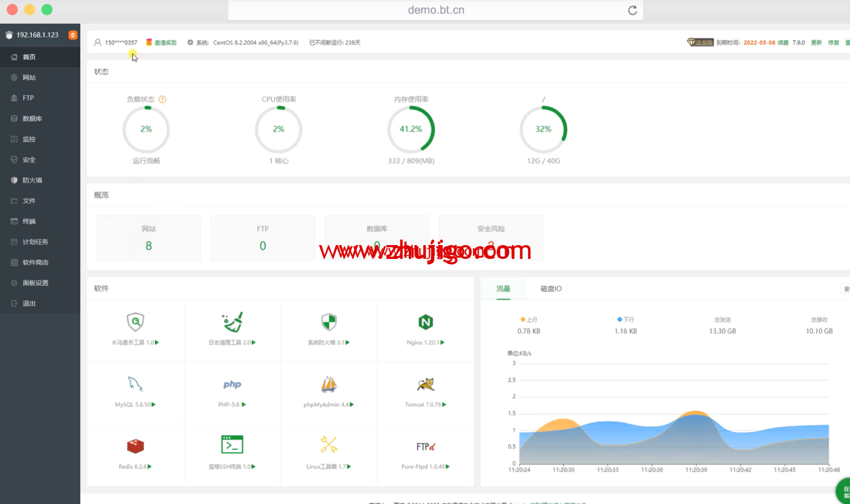Click the Tomcat 7.0.76 icon
This screenshot has width=850, height=504.
tap(425, 384)
